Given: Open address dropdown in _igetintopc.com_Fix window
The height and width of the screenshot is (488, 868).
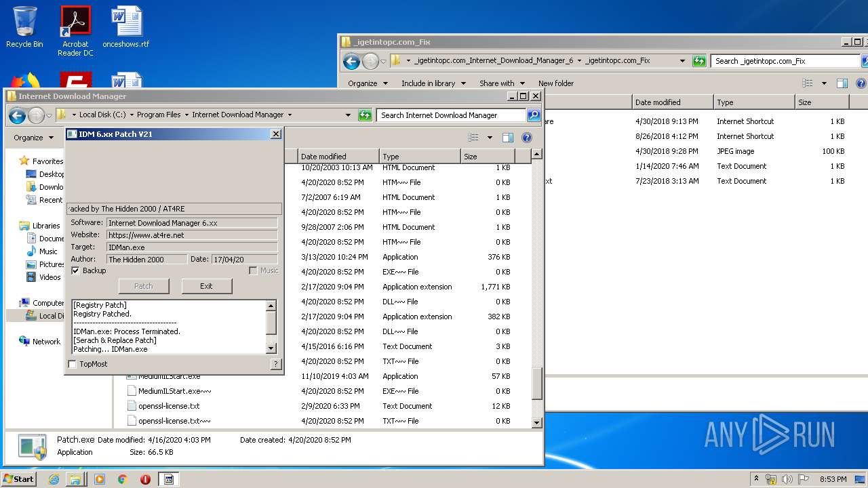Looking at the screenshot, I should tap(682, 61).
